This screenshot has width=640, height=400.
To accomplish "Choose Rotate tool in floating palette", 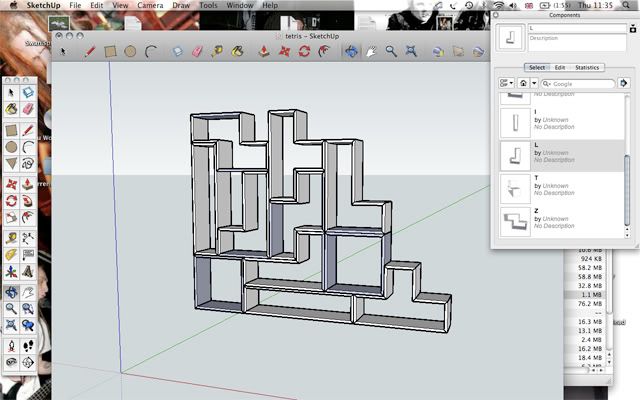I will [11, 201].
